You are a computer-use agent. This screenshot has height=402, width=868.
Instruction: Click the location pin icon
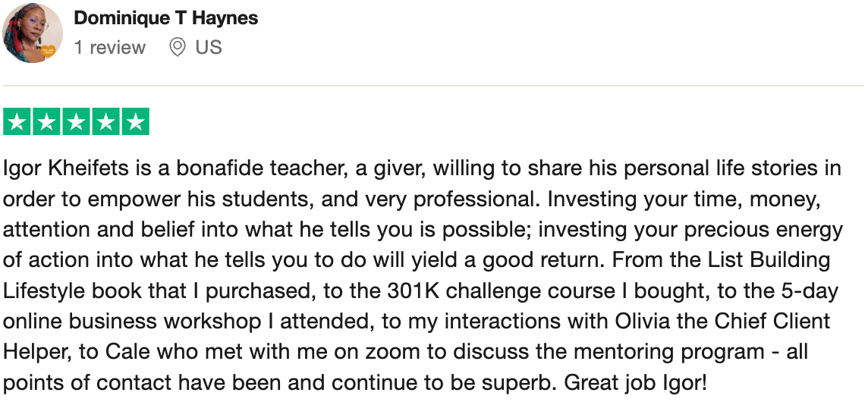178,48
